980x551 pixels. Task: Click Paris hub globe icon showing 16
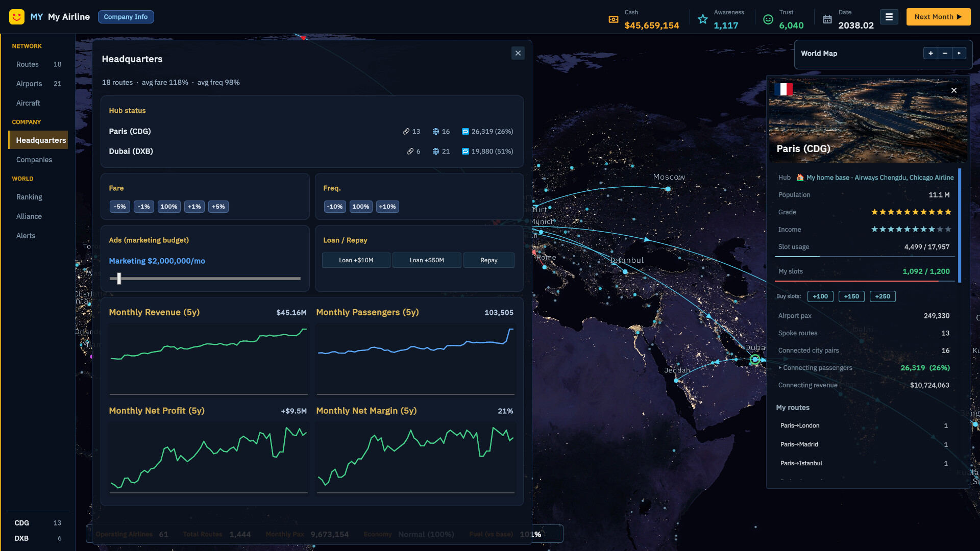436,131
